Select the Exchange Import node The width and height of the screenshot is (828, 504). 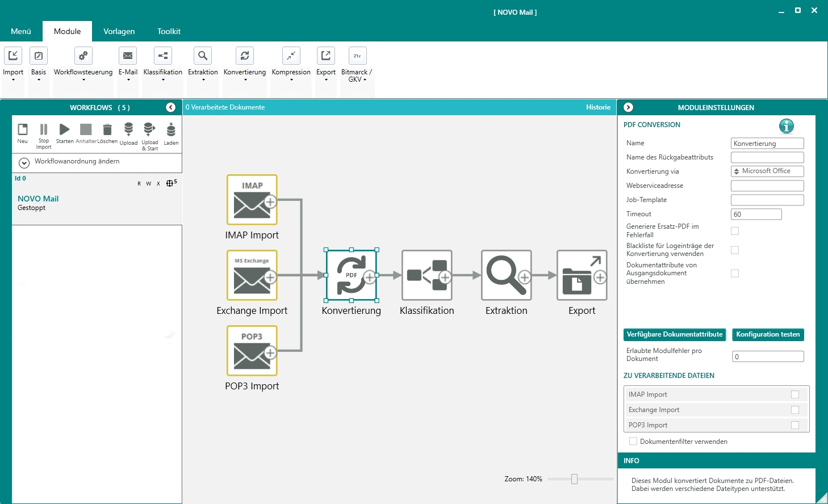(252, 275)
